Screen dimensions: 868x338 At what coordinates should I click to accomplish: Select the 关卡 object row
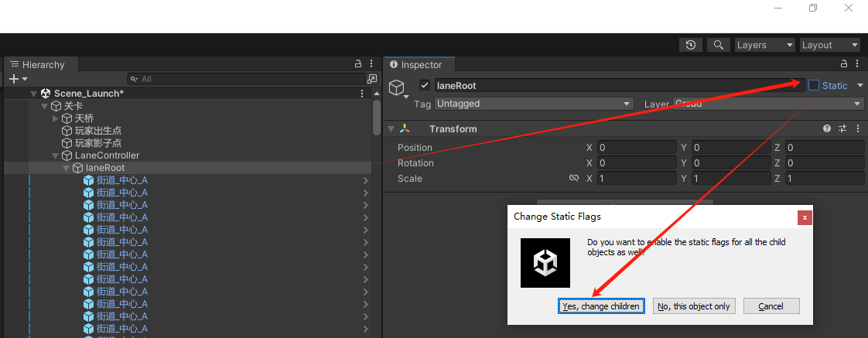tap(188, 106)
